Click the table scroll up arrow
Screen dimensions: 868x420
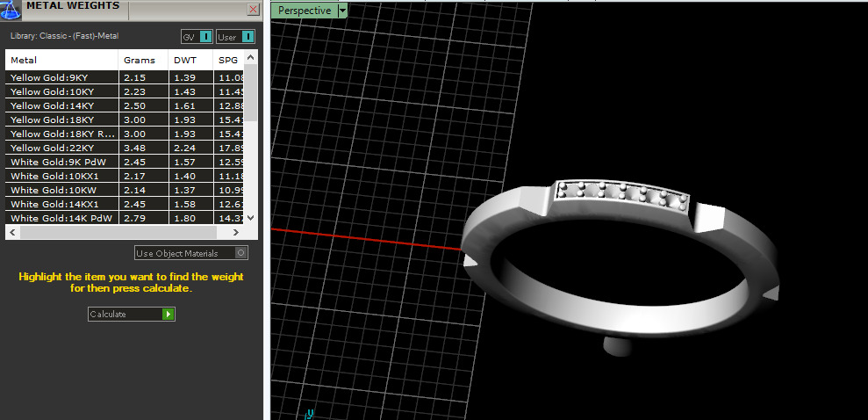tap(251, 57)
